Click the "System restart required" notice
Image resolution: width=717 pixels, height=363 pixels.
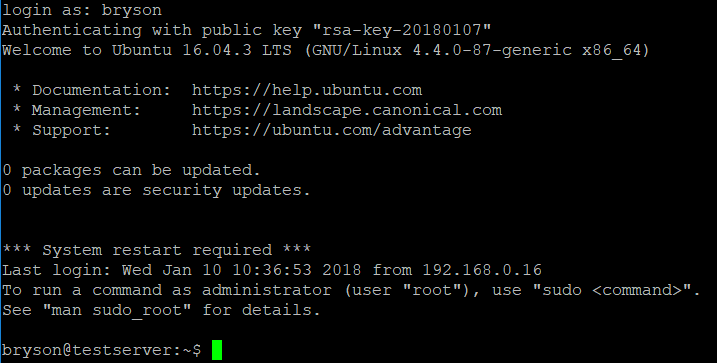156,250
